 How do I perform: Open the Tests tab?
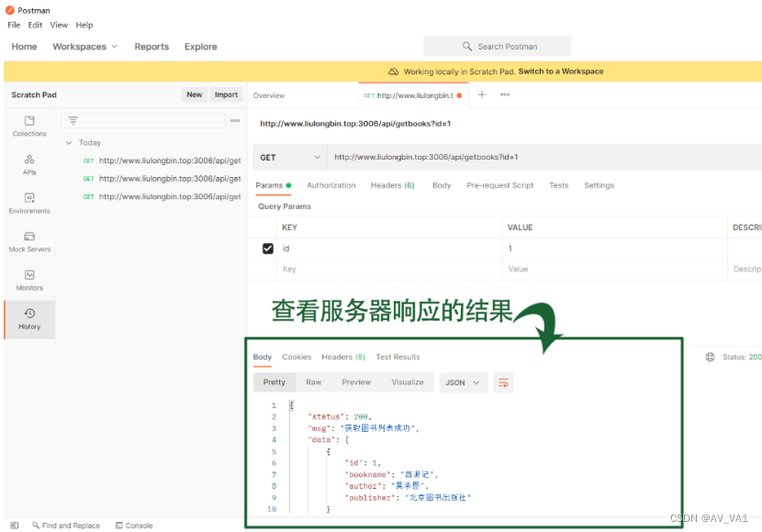click(x=559, y=185)
